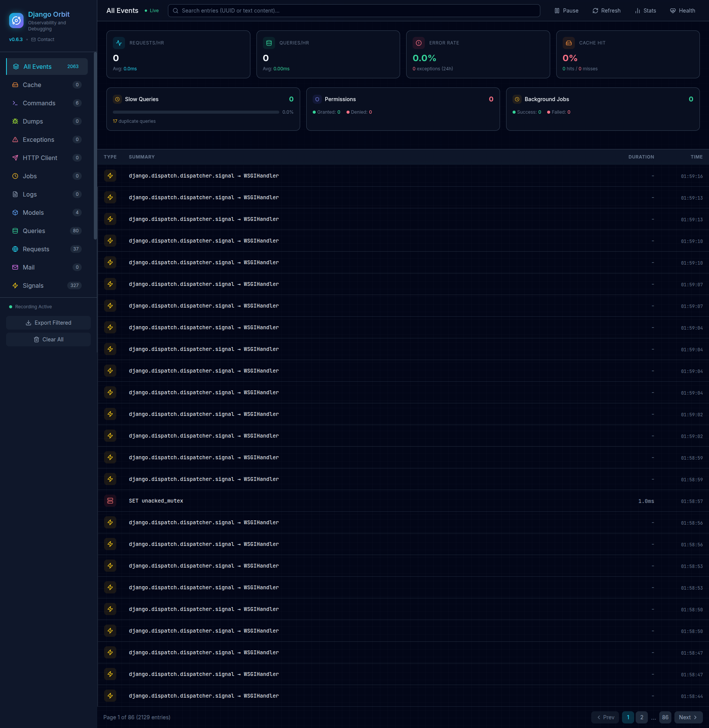Jump to last page 86

point(665,717)
